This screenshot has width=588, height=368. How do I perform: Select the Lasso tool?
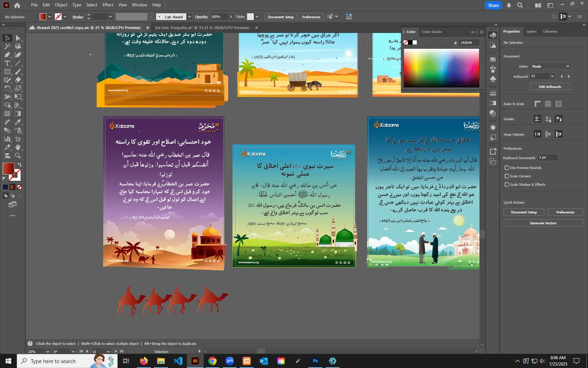18,46
